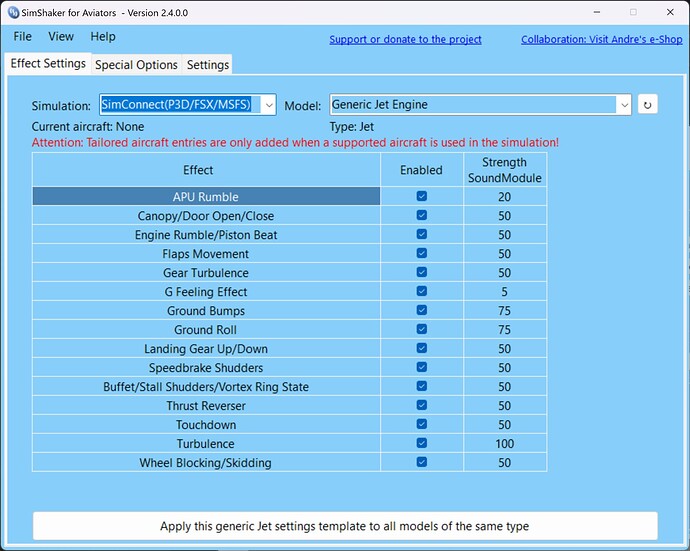Click the Ground Roll strength cell 75

[x=505, y=329]
